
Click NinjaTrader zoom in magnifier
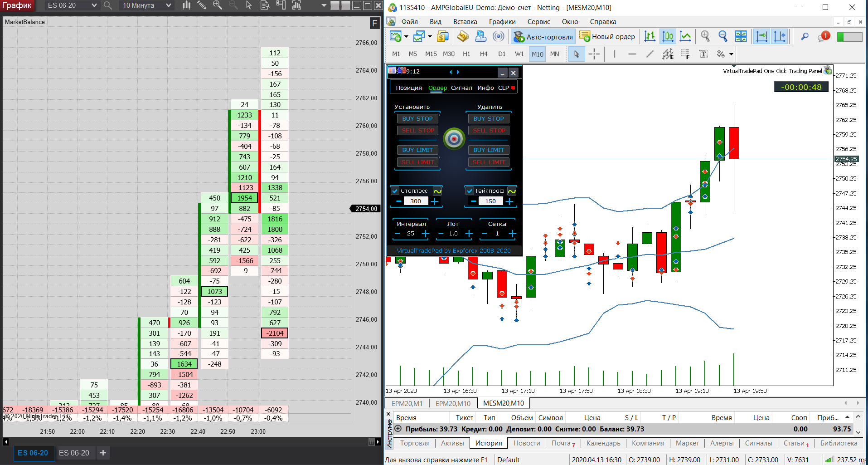(x=218, y=5)
